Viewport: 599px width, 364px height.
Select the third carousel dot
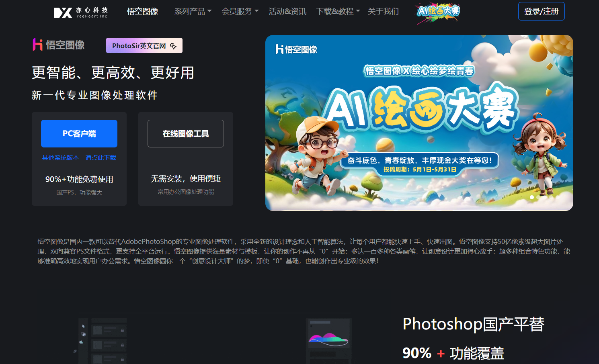545,197
